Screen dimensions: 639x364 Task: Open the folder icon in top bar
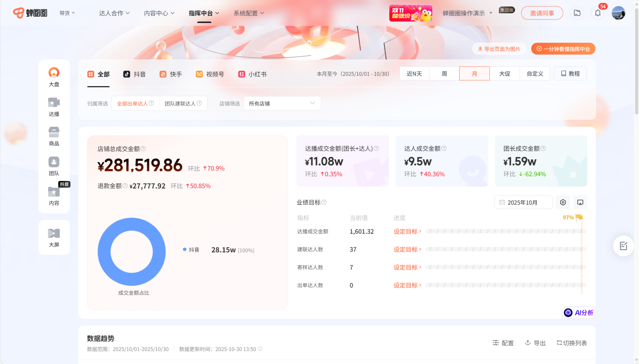577,13
